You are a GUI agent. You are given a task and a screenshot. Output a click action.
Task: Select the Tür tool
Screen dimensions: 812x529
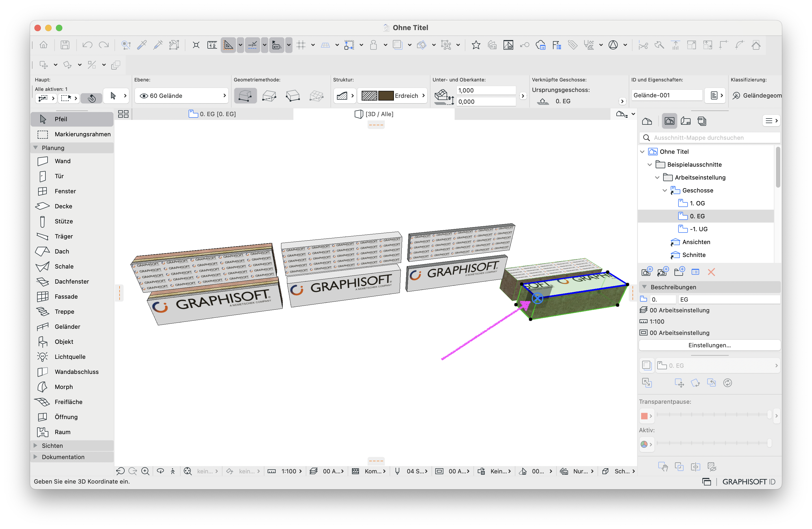72,176
